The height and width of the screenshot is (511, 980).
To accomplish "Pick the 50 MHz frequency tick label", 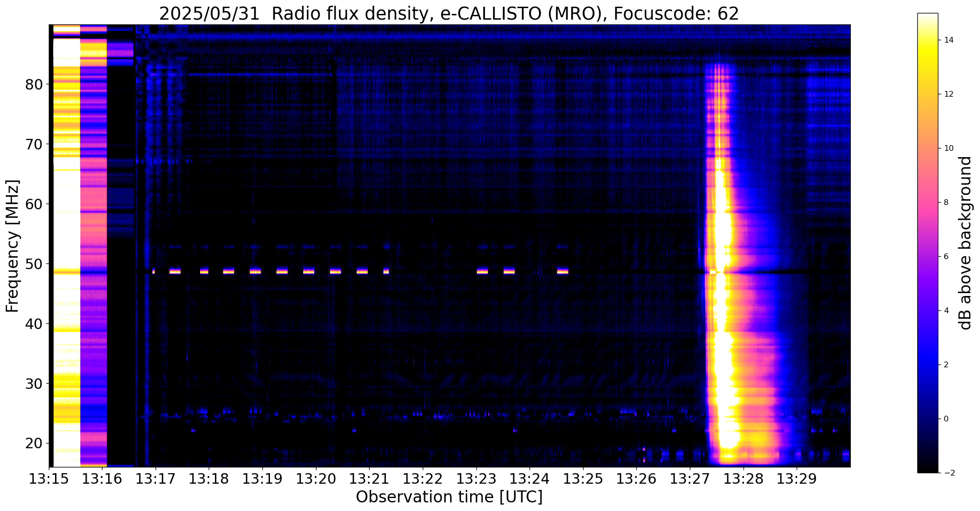I will pyautogui.click(x=34, y=264).
